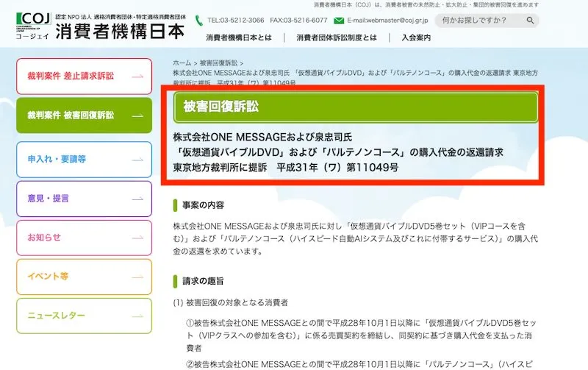Viewport: 588px width, 370px height.
Task: Click arrow on イベント等 button
Action: click(137, 277)
